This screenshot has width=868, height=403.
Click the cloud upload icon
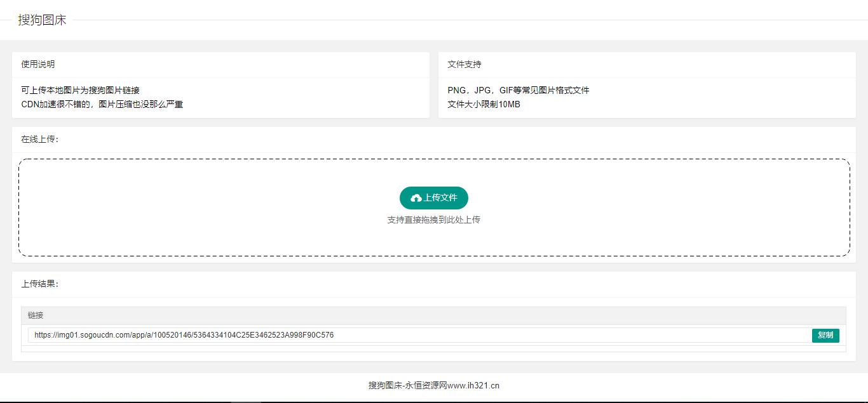(x=416, y=198)
